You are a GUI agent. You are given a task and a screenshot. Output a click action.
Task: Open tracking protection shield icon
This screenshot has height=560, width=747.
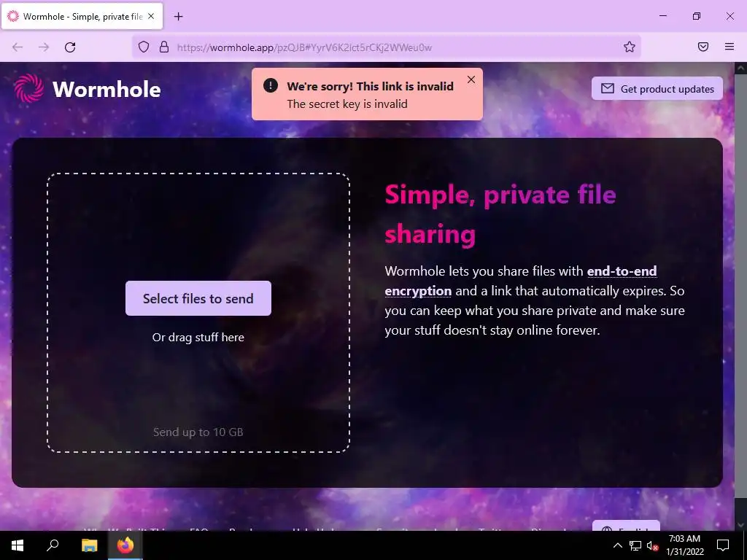click(144, 47)
